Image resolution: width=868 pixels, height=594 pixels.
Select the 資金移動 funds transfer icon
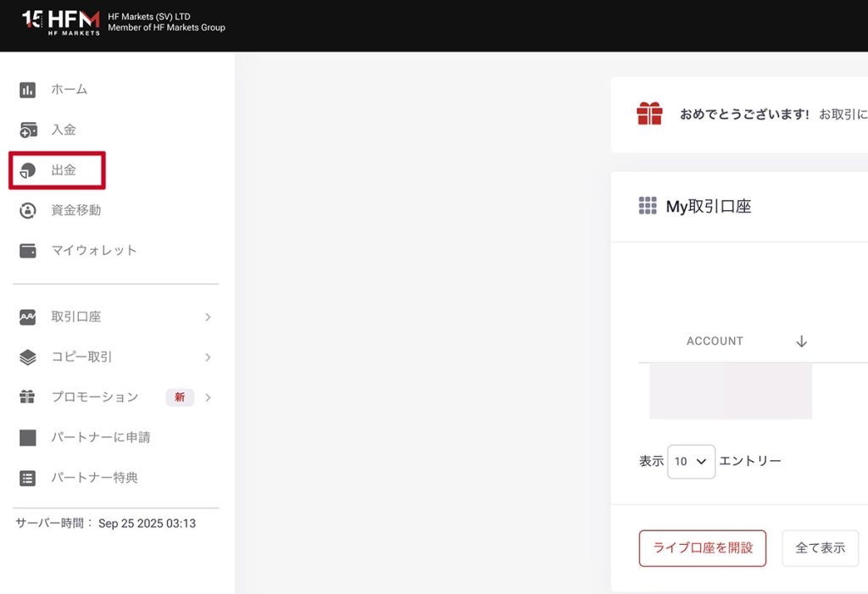pos(26,210)
